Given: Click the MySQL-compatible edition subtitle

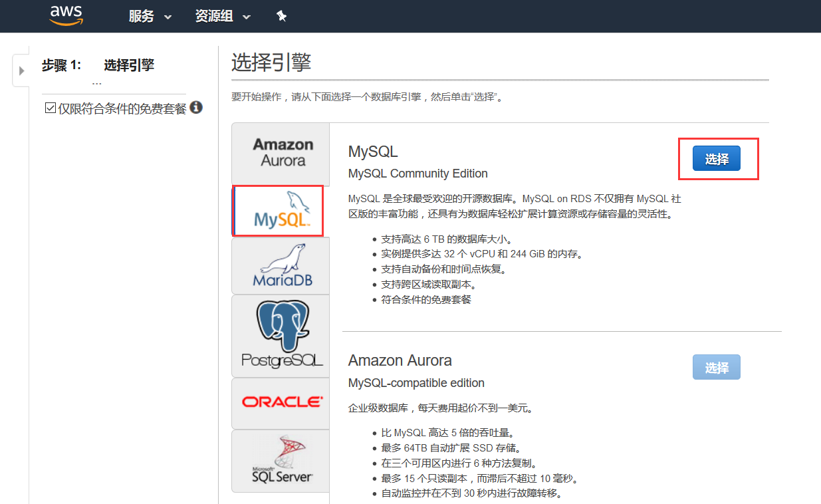Looking at the screenshot, I should [x=416, y=383].
